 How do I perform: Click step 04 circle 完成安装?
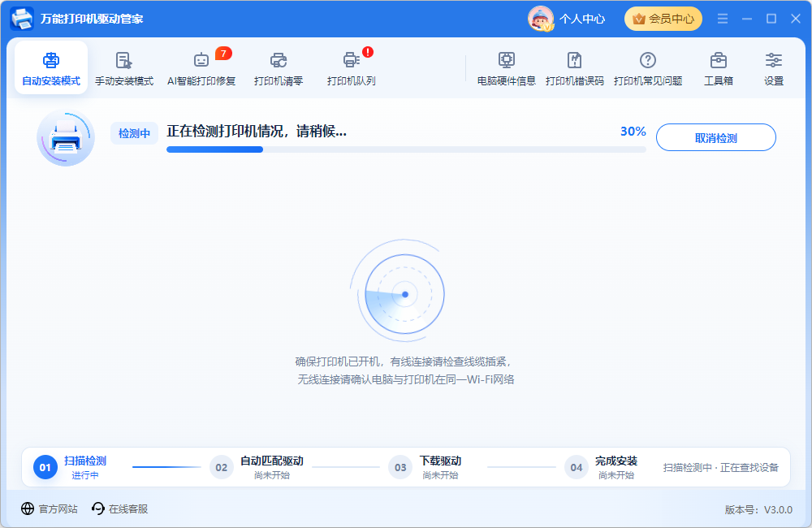(577, 467)
